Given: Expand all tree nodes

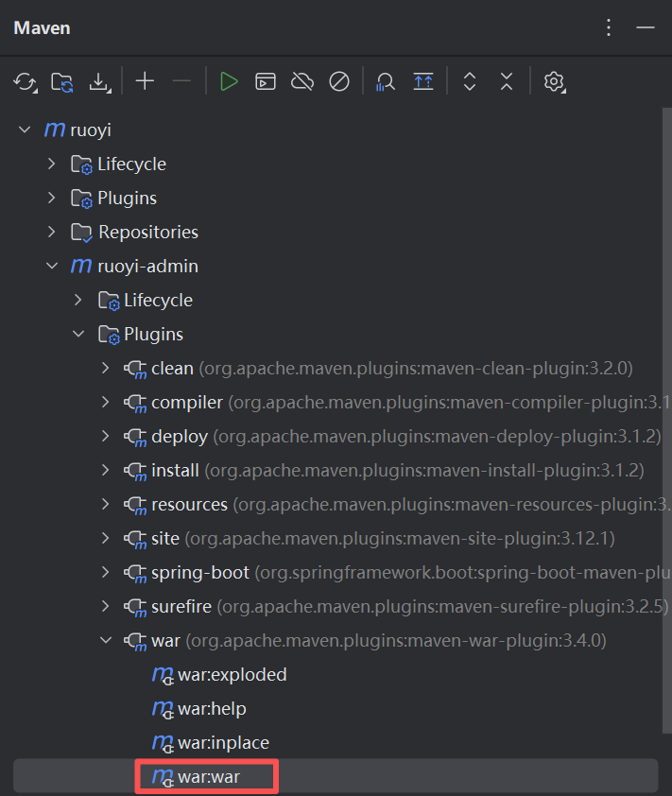Looking at the screenshot, I should [470, 81].
